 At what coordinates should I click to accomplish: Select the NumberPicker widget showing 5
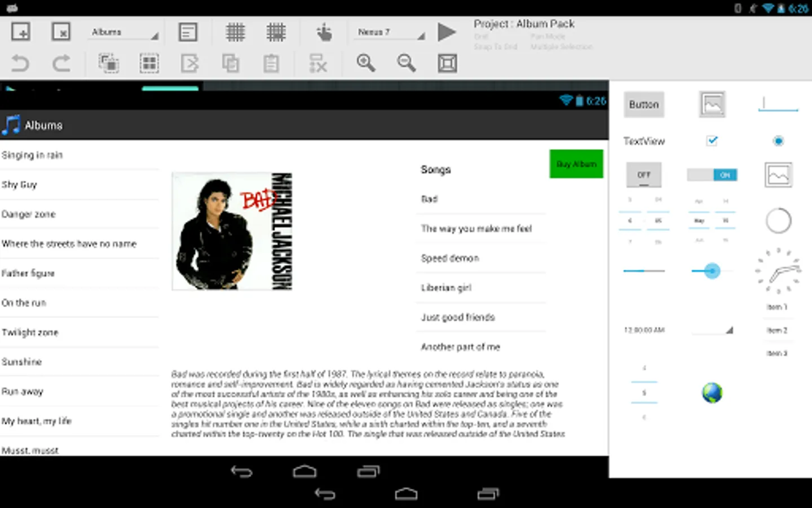[644, 392]
